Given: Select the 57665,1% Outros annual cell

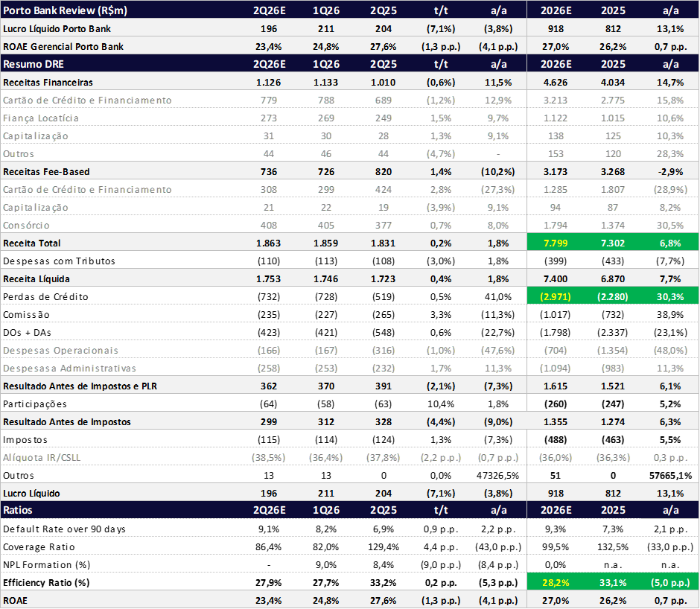Looking at the screenshot, I should (670, 475).
